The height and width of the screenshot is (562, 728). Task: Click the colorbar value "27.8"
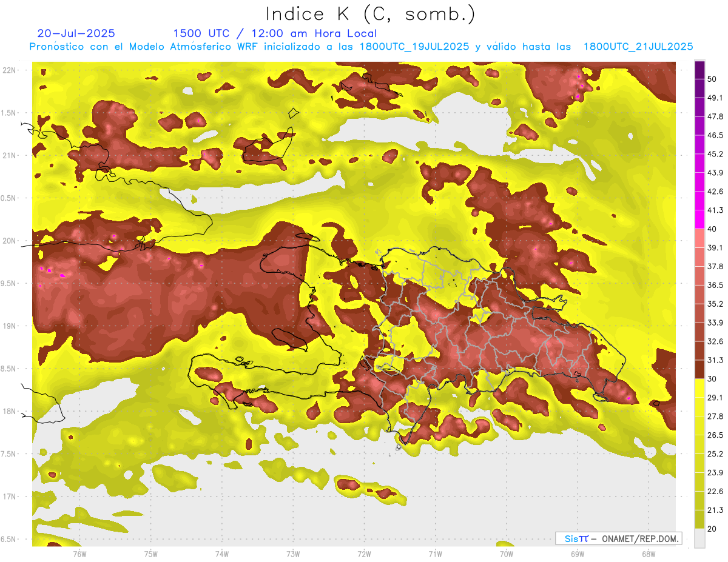(x=715, y=416)
